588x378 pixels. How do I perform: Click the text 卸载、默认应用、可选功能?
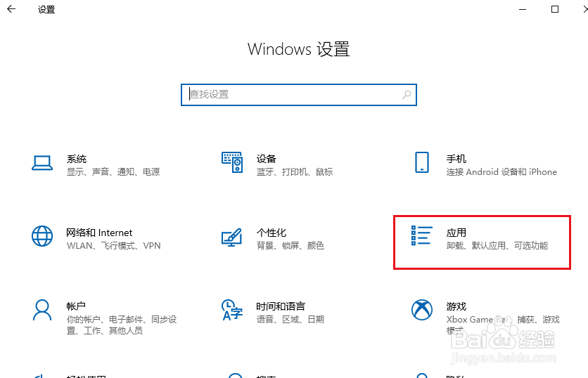(x=497, y=246)
